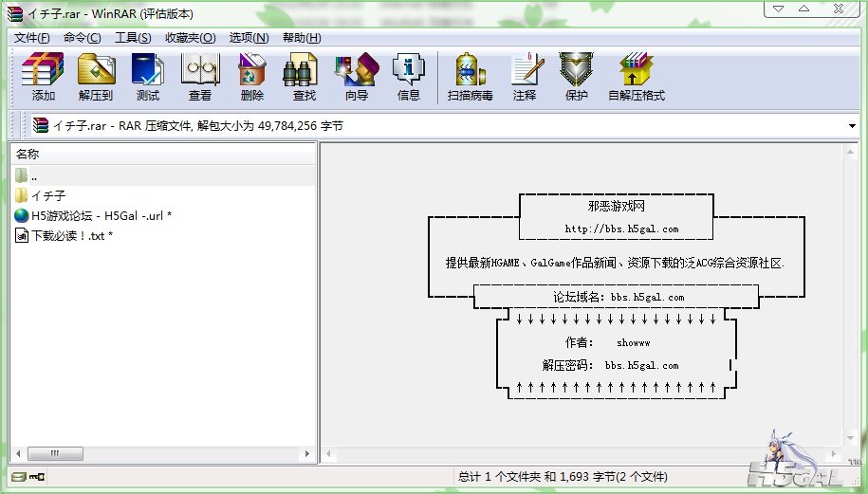Click 自解压格式 (SFX) toolbar icon

pos(637,77)
